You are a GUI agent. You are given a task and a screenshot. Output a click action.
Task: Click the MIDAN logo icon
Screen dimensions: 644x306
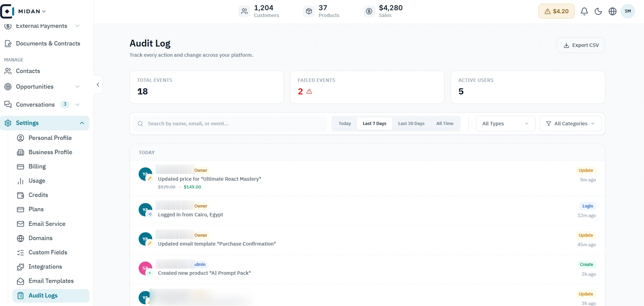(7, 11)
